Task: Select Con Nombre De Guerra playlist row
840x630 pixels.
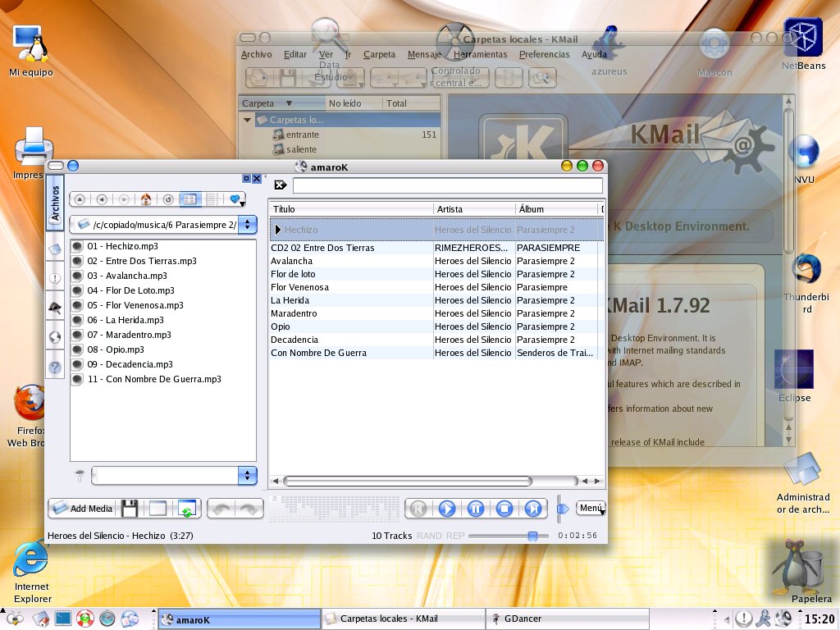Action: (436, 353)
